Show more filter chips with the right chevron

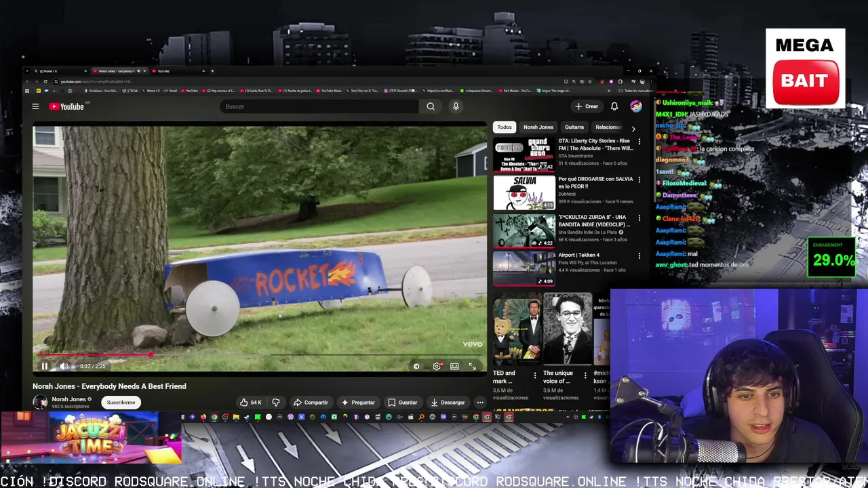pyautogui.click(x=633, y=127)
